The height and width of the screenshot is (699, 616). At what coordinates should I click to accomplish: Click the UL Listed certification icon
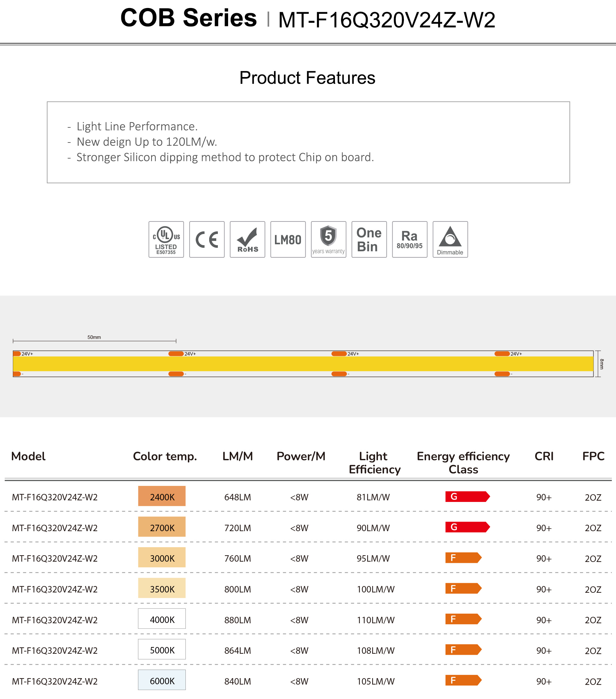pos(166,239)
